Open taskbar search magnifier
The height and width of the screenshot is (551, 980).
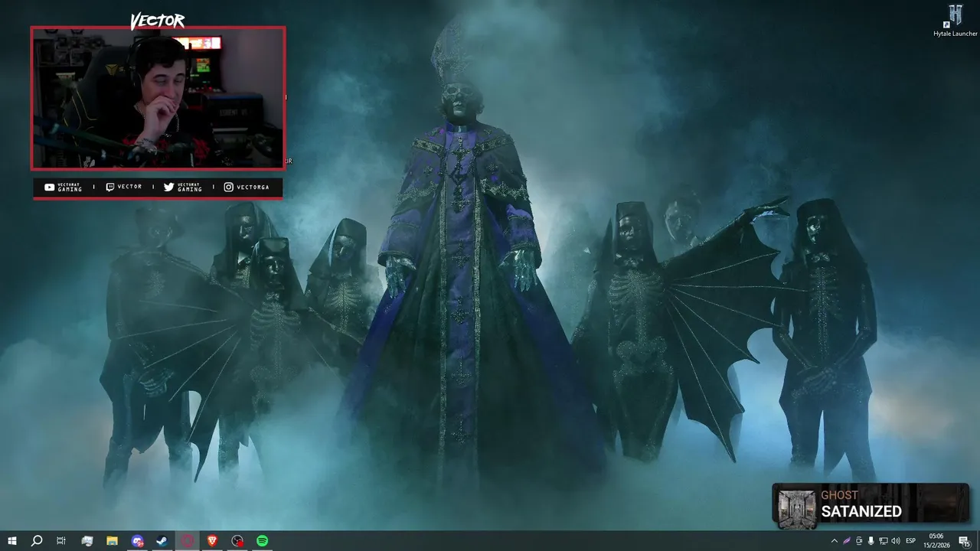[36, 541]
